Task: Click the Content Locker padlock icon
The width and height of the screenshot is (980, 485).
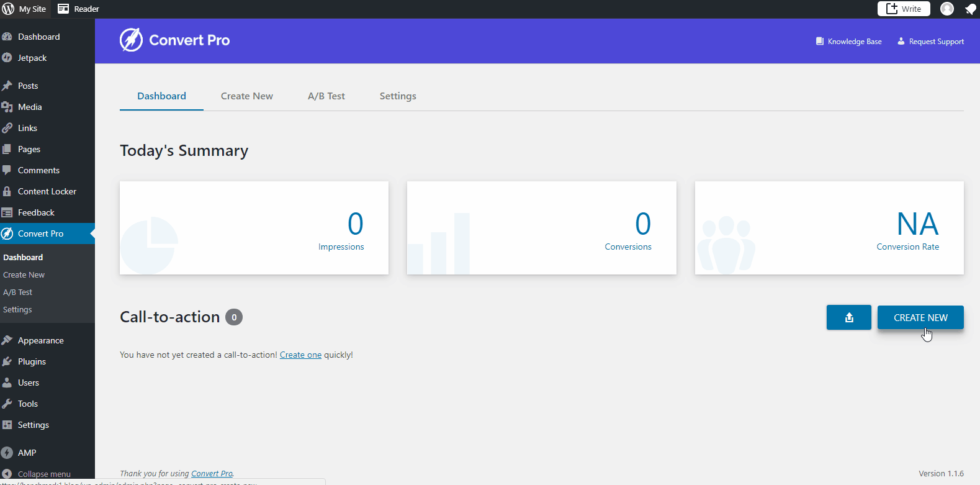Action: click(x=7, y=191)
